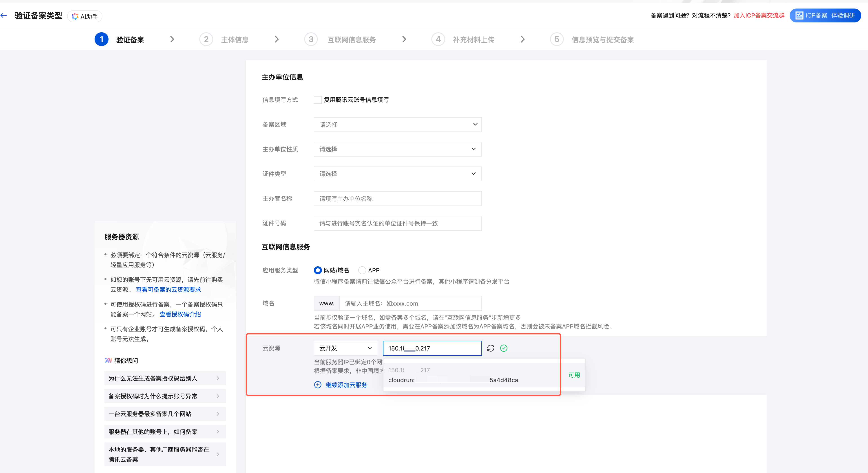
Task: Click the 加入ICP备案交流群 link
Action: tap(758, 15)
